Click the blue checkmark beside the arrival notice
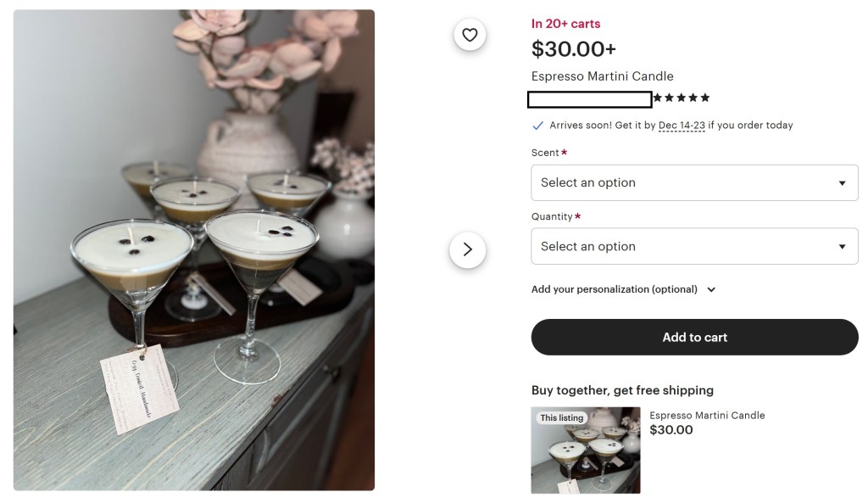The image size is (868, 498). tap(537, 126)
